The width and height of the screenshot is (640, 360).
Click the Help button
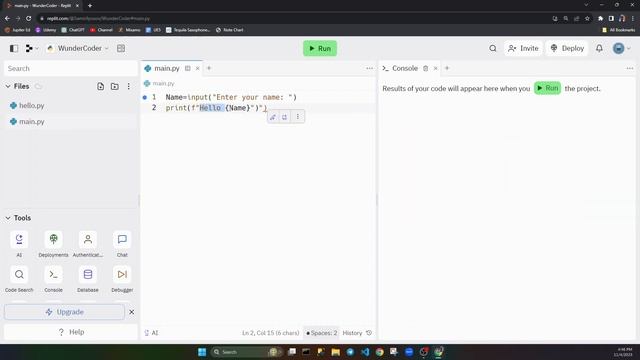tap(71, 332)
